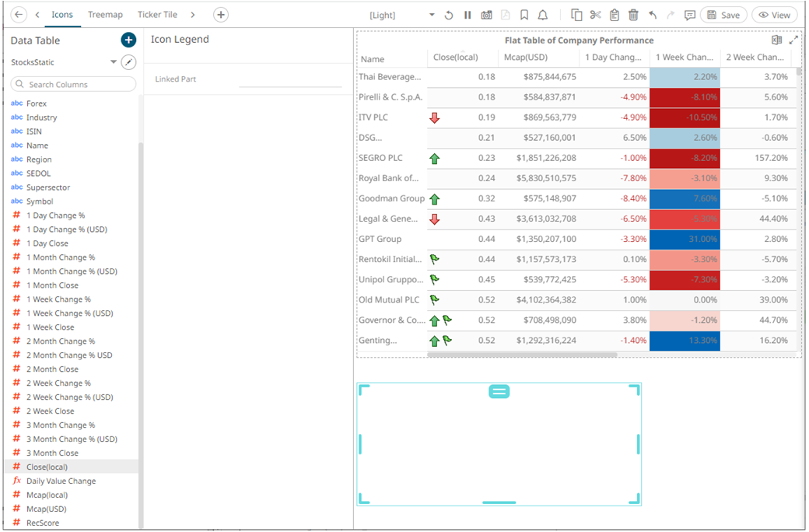
Task: Select the Daily Value Change column
Action: pyautogui.click(x=61, y=481)
